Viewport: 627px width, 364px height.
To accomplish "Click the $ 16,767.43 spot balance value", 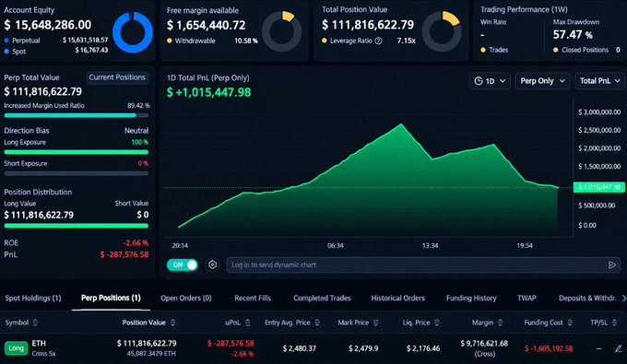I will click(91, 50).
